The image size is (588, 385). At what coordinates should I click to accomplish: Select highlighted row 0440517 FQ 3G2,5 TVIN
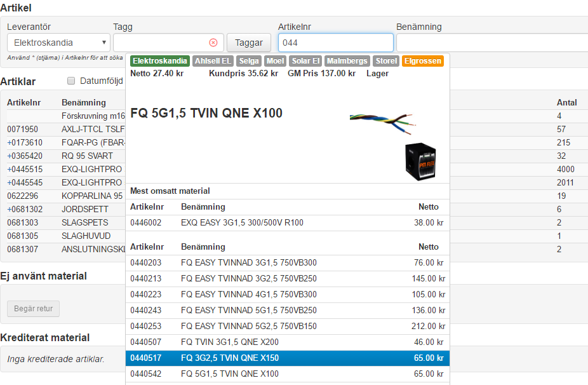click(x=288, y=358)
